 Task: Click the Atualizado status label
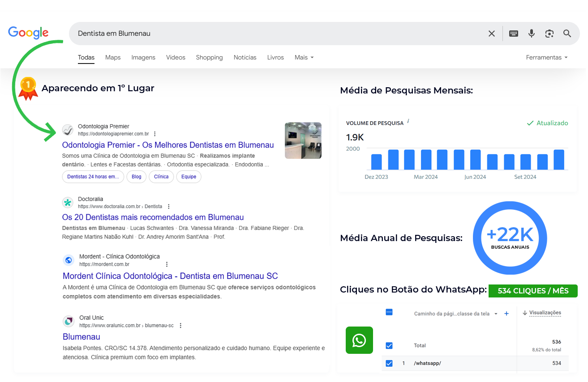click(x=547, y=123)
